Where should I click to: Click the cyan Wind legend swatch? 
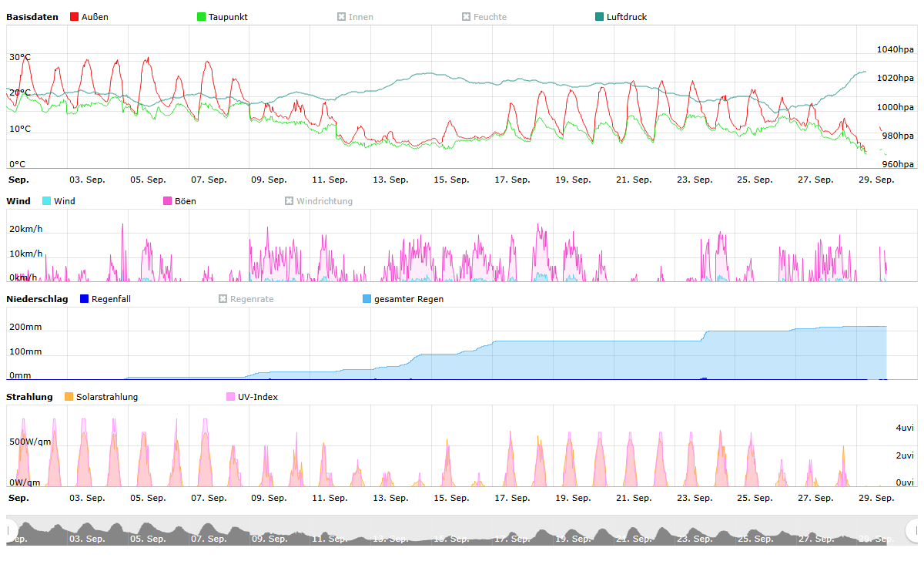47,201
